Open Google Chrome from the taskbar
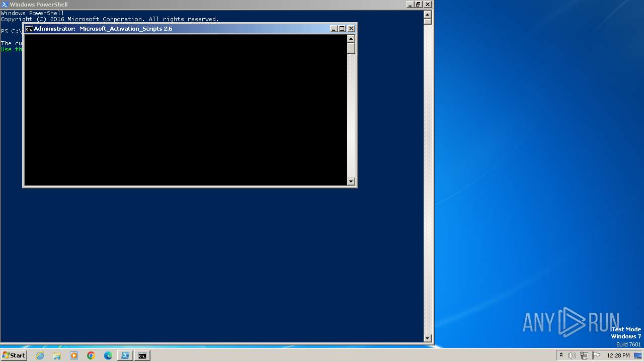This screenshot has height=362, width=644. [x=91, y=355]
